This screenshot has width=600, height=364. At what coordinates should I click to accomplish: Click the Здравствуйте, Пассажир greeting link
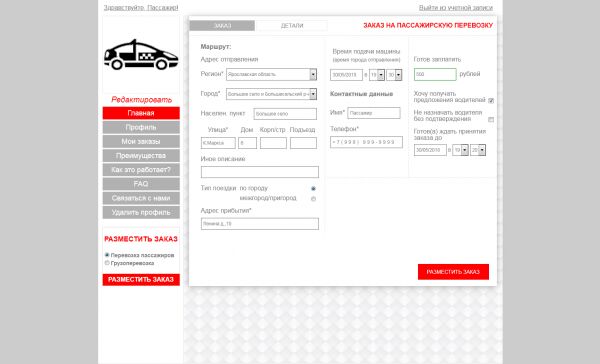coord(141,8)
